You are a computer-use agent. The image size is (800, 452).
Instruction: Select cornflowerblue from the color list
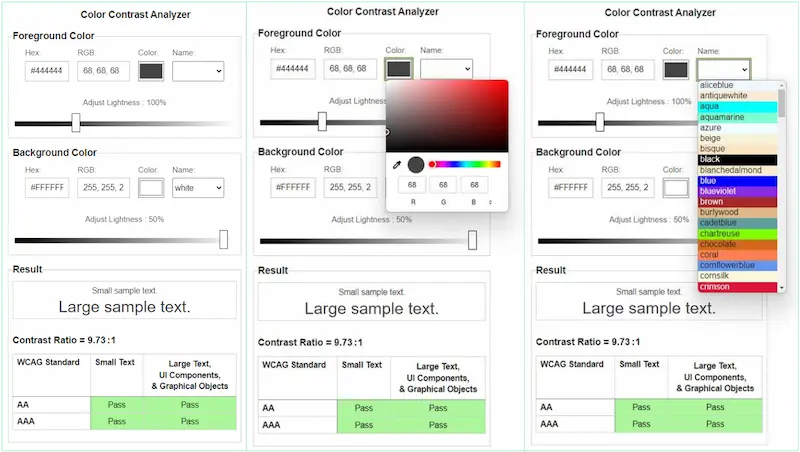point(738,265)
